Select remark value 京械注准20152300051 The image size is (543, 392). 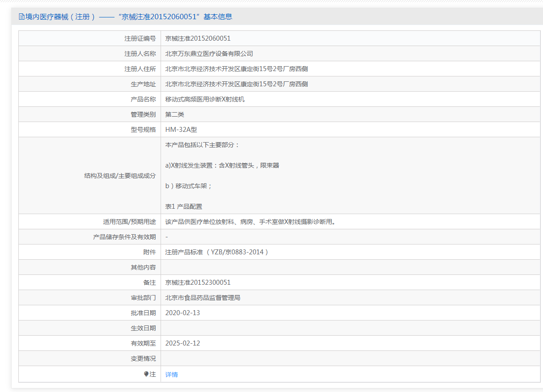point(198,282)
